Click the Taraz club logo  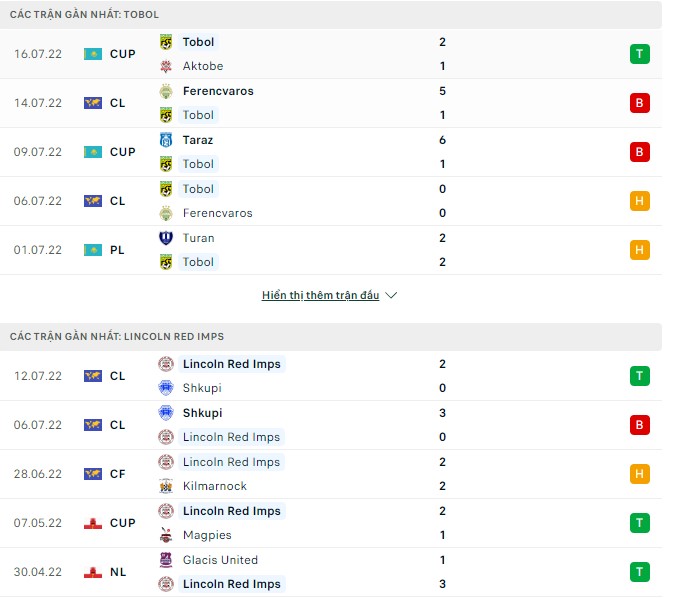[x=166, y=140]
